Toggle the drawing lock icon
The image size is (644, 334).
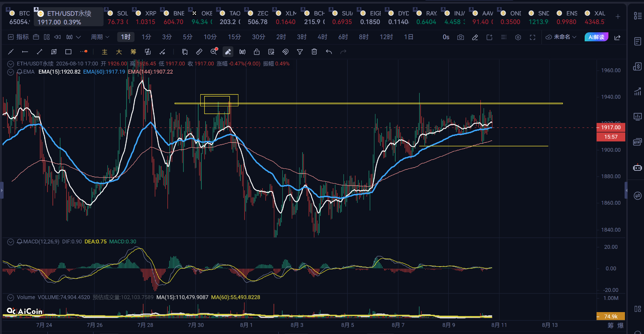pos(256,52)
